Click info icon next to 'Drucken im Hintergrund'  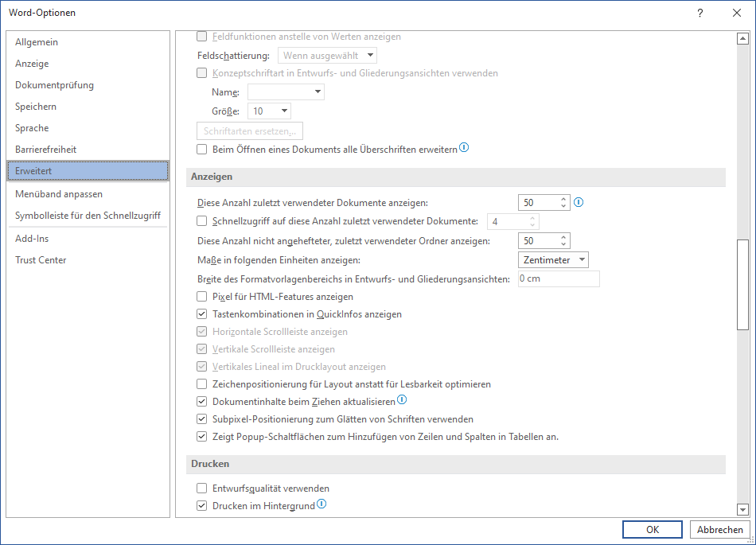click(322, 504)
